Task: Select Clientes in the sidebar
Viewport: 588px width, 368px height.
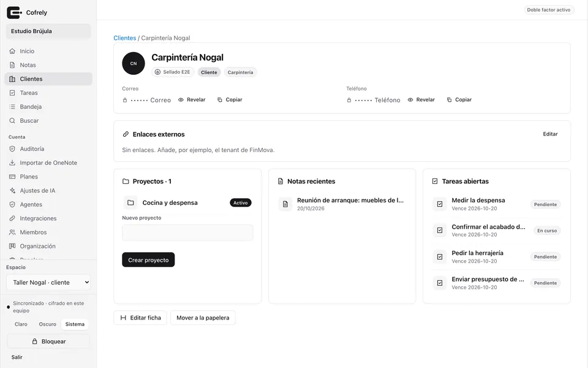Action: [x=48, y=79]
